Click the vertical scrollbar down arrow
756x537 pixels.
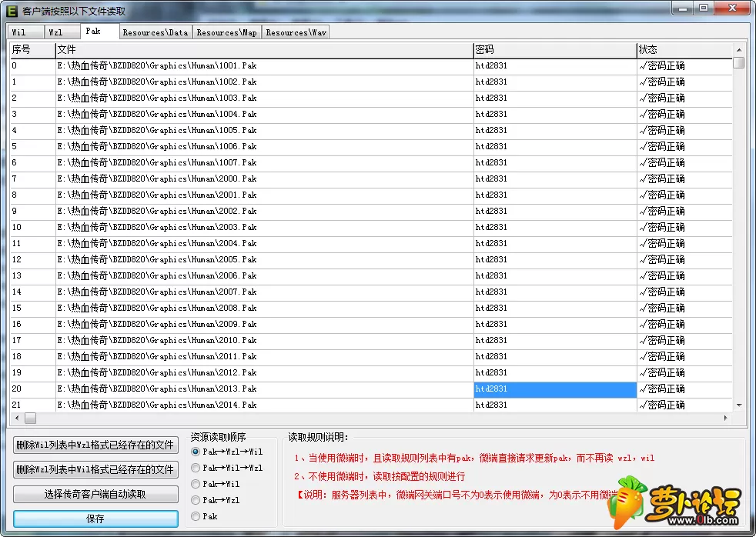(738, 405)
